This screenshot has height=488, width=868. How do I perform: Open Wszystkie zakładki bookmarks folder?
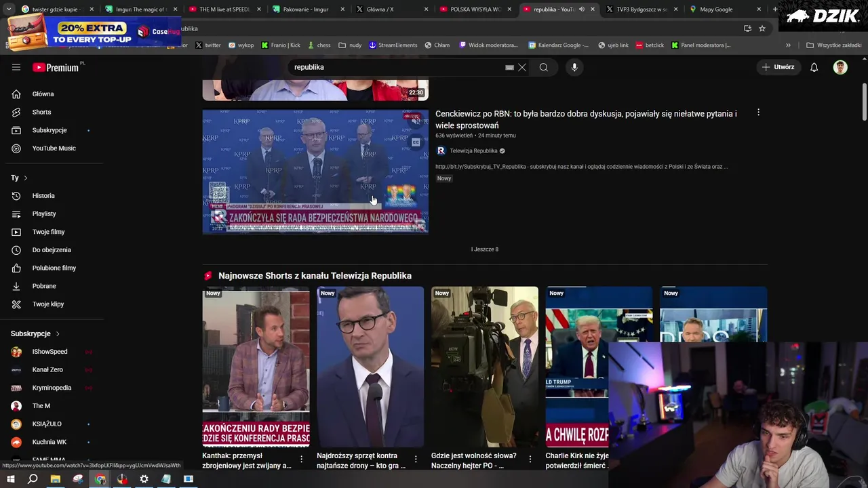point(834,45)
